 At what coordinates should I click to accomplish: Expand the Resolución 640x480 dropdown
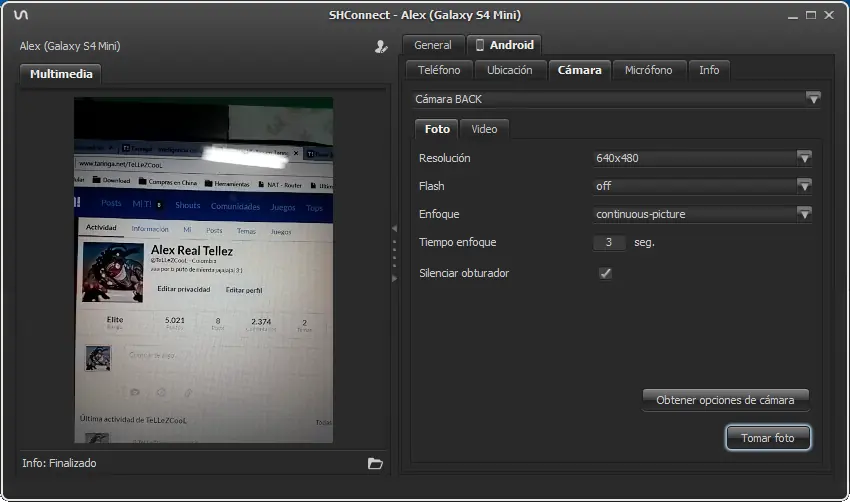[x=703, y=158]
